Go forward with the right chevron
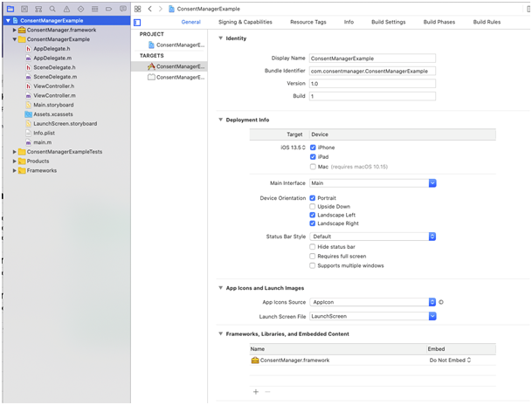Image resolution: width=532 pixels, height=405 pixels. click(161, 9)
